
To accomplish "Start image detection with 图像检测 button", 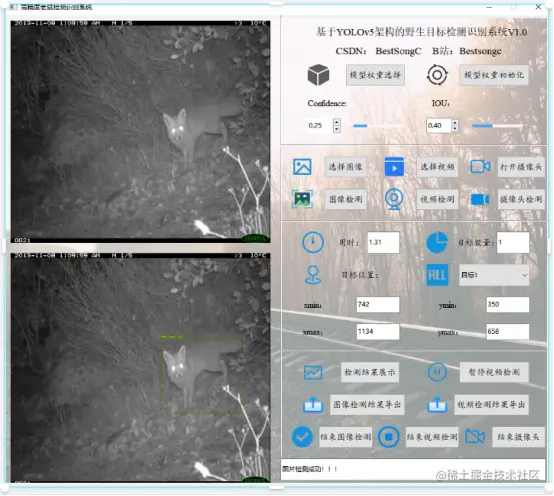I will (x=346, y=199).
